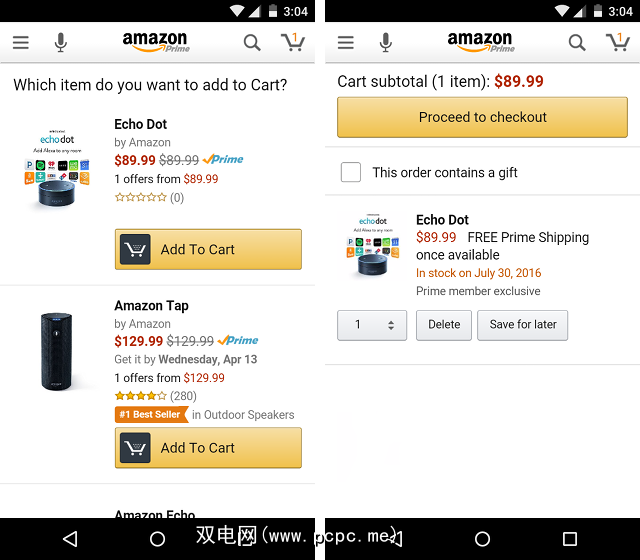The image size is (640, 560).
Task: Open cart icon on cart screen
Action: 617,42
